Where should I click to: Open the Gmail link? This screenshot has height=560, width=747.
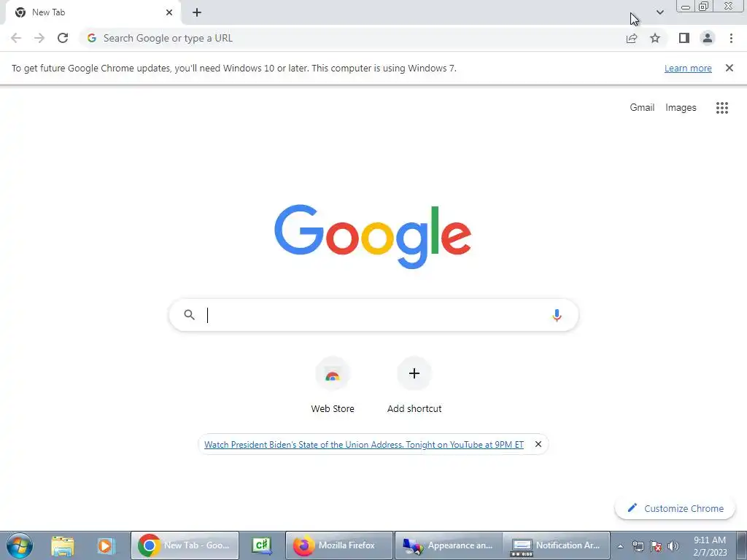click(x=642, y=108)
